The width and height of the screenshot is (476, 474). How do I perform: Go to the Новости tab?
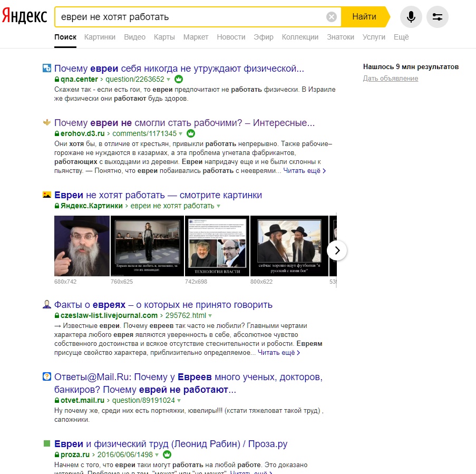click(x=231, y=37)
